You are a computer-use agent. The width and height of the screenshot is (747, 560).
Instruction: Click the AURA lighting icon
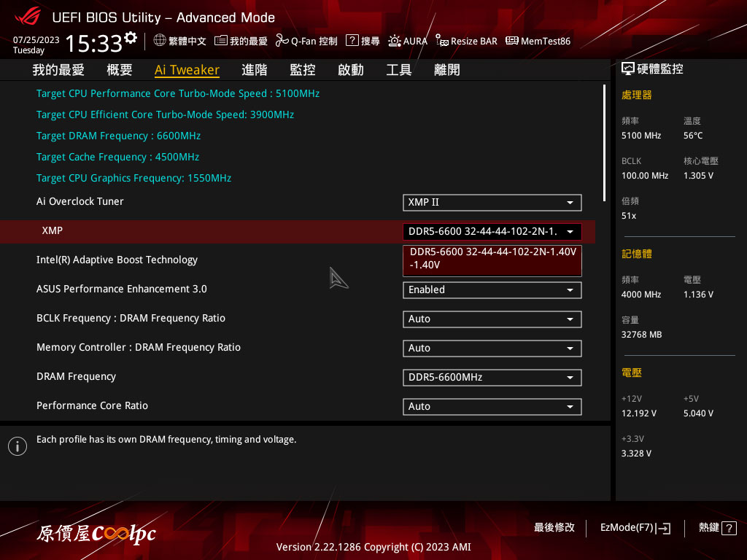tap(394, 41)
